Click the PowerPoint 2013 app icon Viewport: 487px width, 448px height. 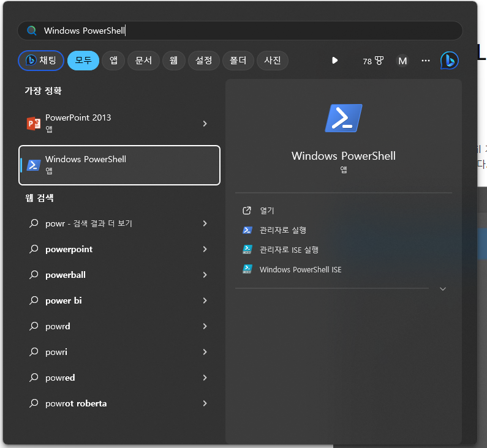[x=34, y=124]
